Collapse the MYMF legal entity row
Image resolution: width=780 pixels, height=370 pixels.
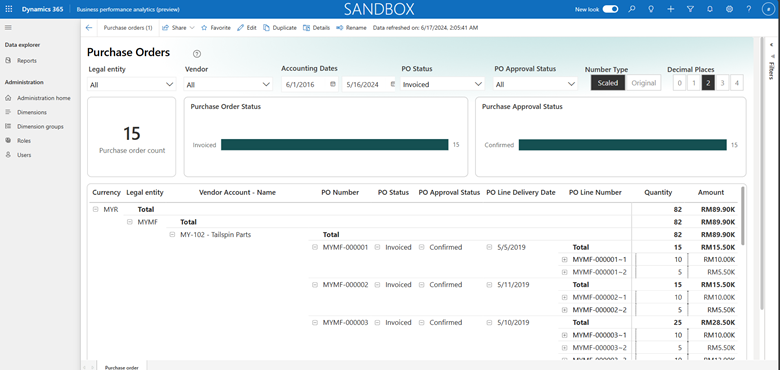point(130,222)
